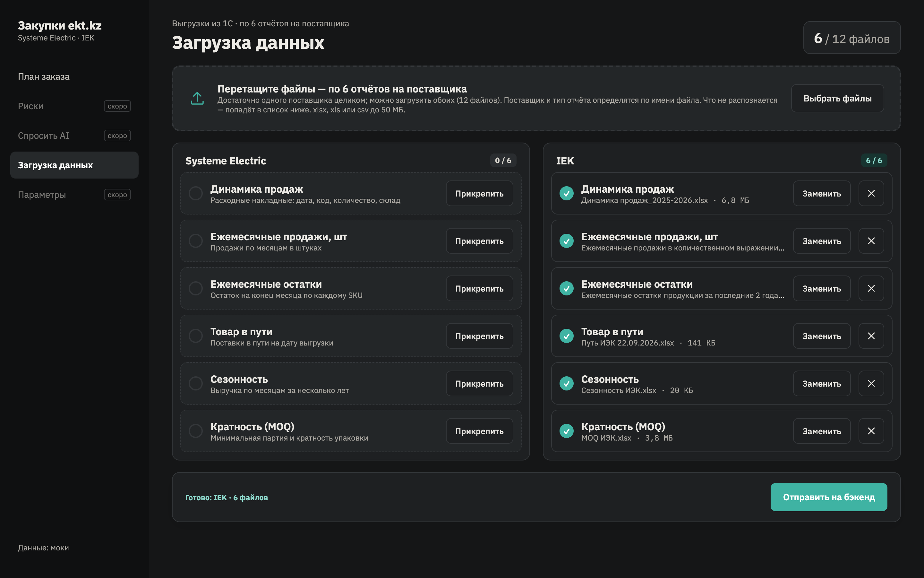
Task: Click Выбрать файлы button
Action: pos(837,98)
